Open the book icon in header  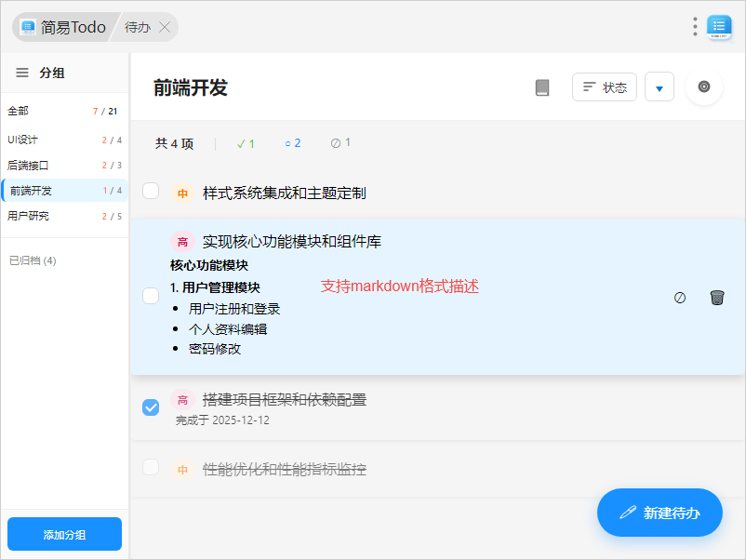pos(542,87)
